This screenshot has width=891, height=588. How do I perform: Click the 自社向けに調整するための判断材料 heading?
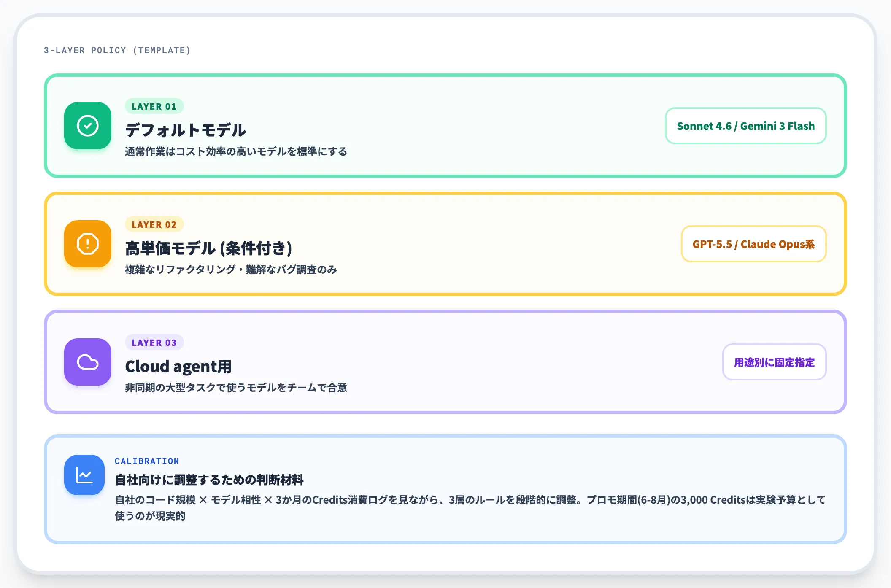tap(209, 480)
